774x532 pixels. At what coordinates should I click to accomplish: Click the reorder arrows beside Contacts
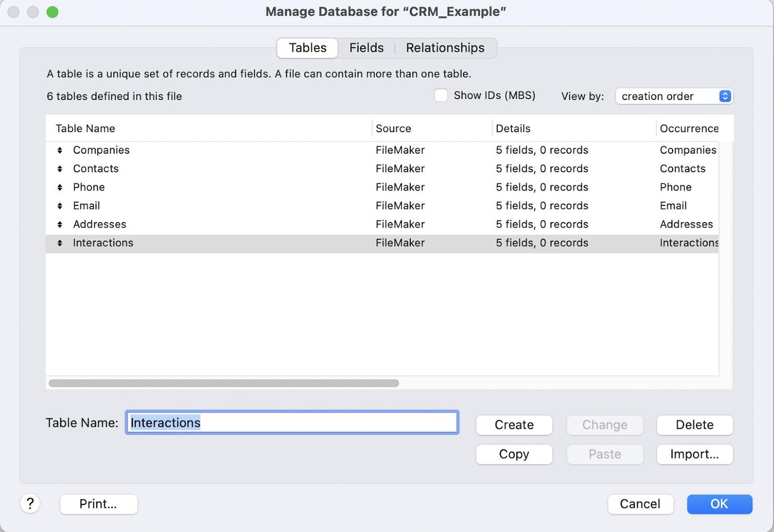pos(59,168)
